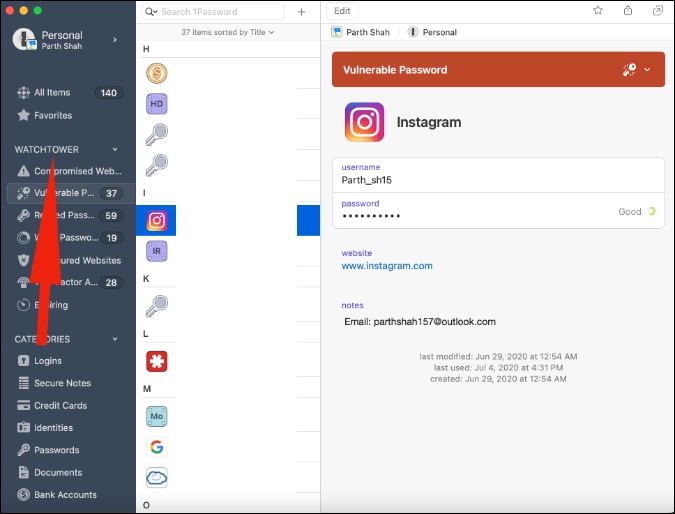This screenshot has width=675, height=514.
Task: Expand the Vulnerable Password banner chevron
Action: click(x=647, y=70)
